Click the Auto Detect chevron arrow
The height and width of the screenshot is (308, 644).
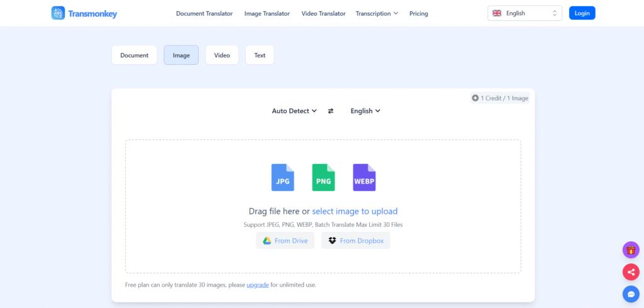(x=314, y=111)
